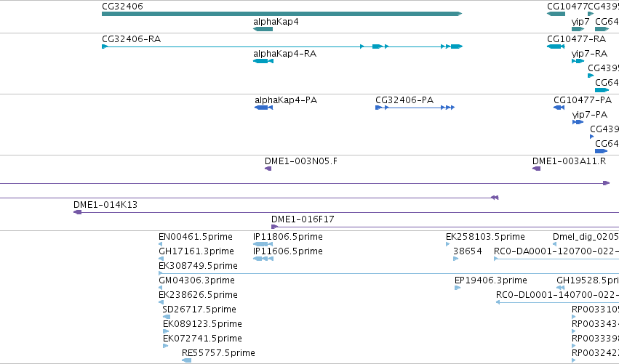Image resolution: width=619 pixels, height=364 pixels.
Task: Click the IP11806.5prime EST label
Action: click(288, 237)
